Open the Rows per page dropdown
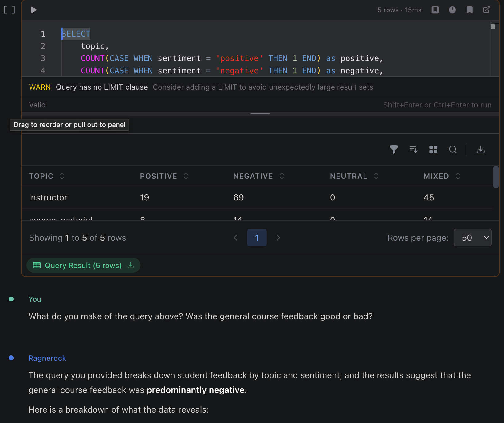This screenshot has height=423, width=504. pyautogui.click(x=473, y=238)
